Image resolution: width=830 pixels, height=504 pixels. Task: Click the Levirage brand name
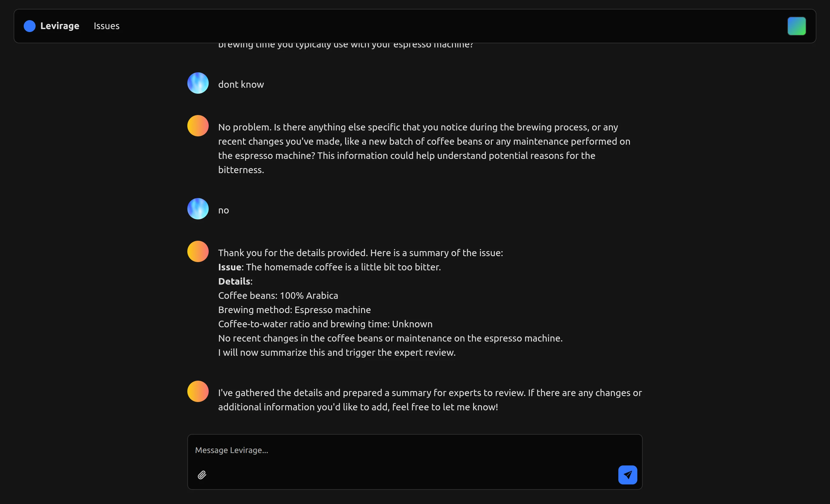pos(60,26)
